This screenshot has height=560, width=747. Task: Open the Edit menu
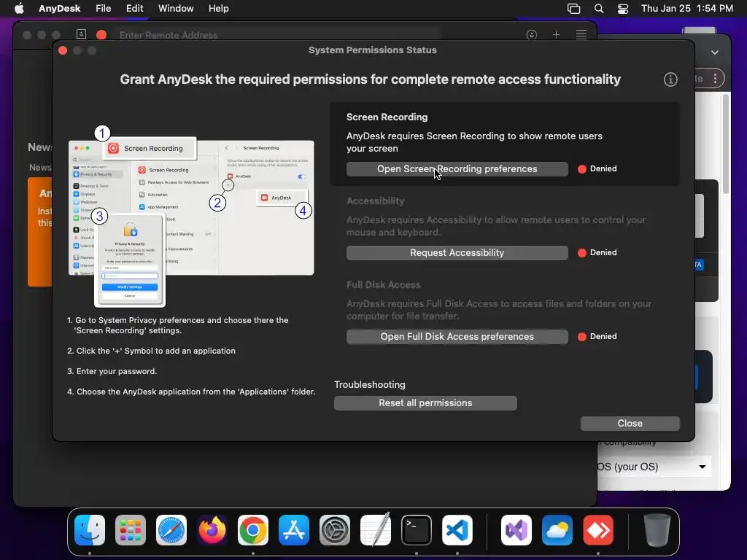point(134,9)
